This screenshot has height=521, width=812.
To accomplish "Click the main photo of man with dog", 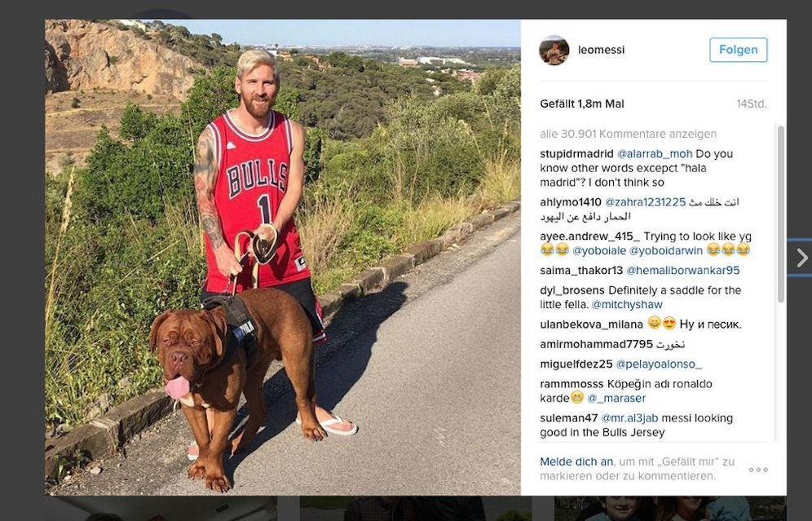I will point(283,258).
